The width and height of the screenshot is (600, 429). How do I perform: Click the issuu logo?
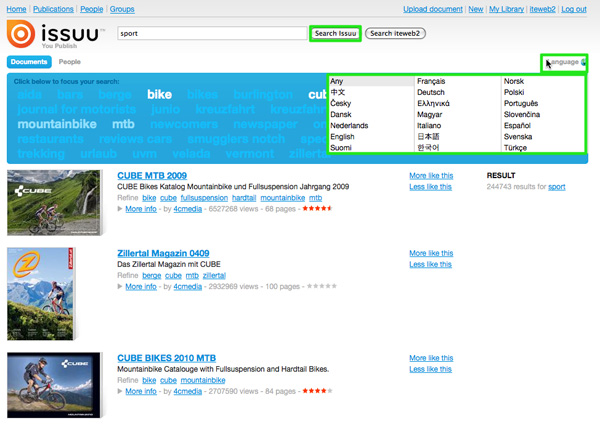coord(55,34)
